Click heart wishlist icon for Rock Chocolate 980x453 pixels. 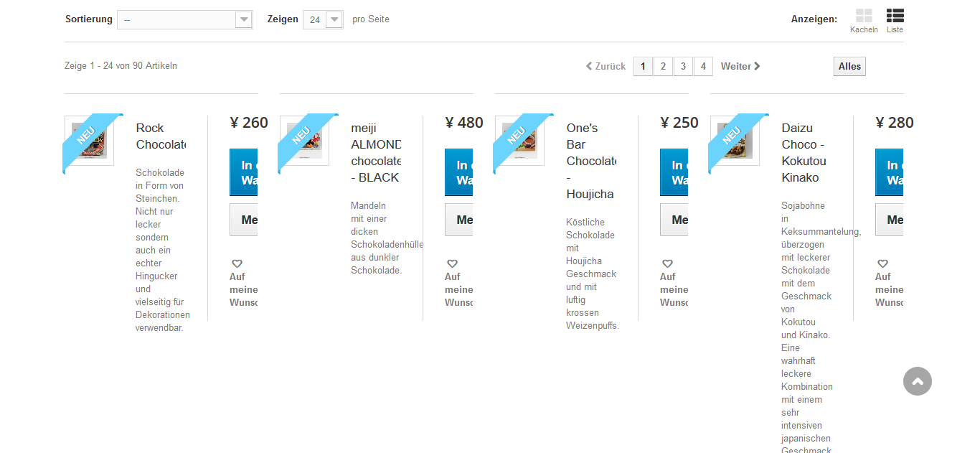point(237,263)
